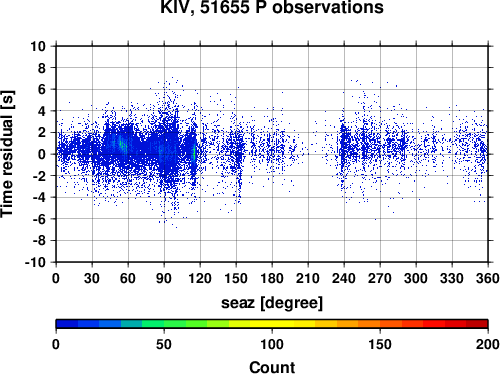Image resolution: width=500 pixels, height=374 pixels.
Task: Click the colorbar tick label 100
Action: click(x=272, y=344)
